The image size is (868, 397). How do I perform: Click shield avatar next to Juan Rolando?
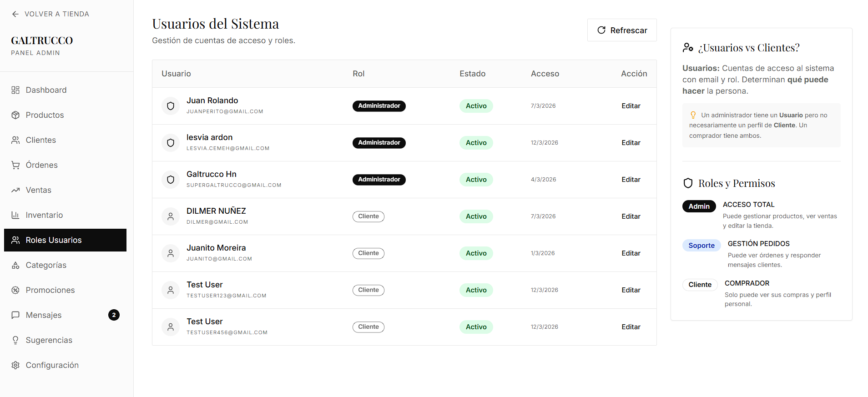171,106
